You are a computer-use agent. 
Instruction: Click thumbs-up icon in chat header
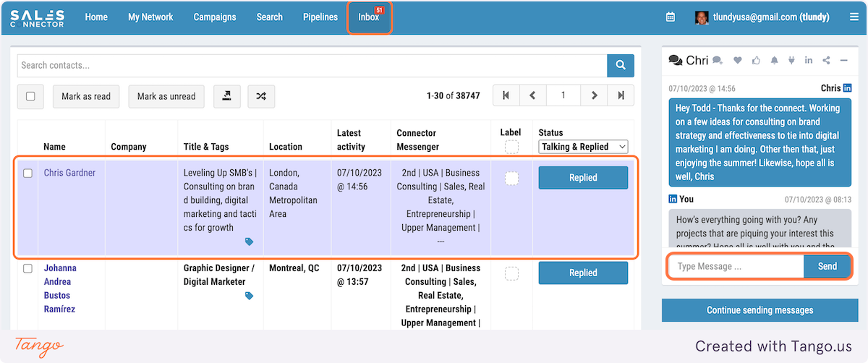coord(756,61)
